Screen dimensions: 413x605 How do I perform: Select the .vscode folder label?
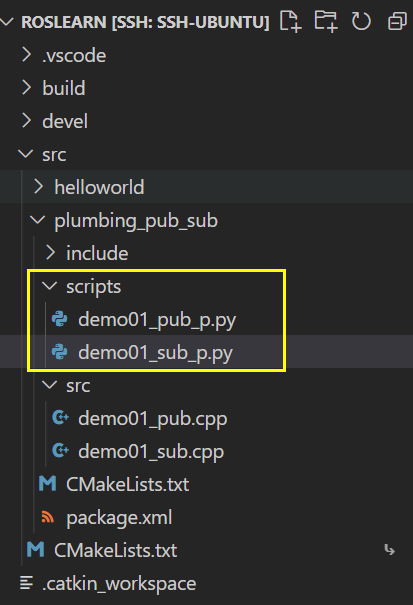74,56
